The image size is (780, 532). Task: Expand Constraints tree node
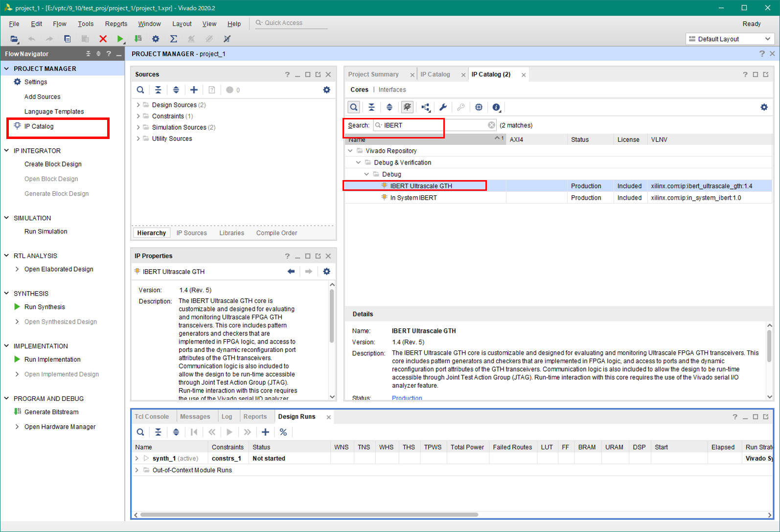[x=138, y=116]
